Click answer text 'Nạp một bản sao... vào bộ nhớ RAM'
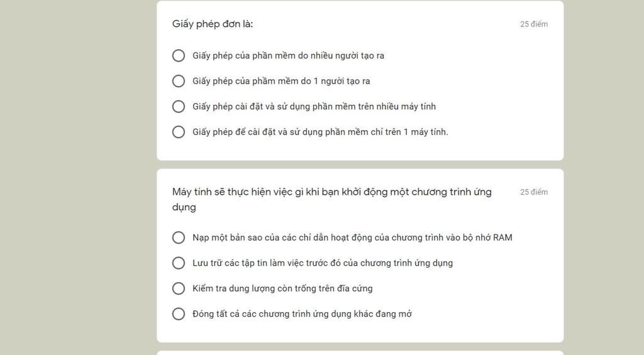Screen dimensions: 644x355 point(352,238)
